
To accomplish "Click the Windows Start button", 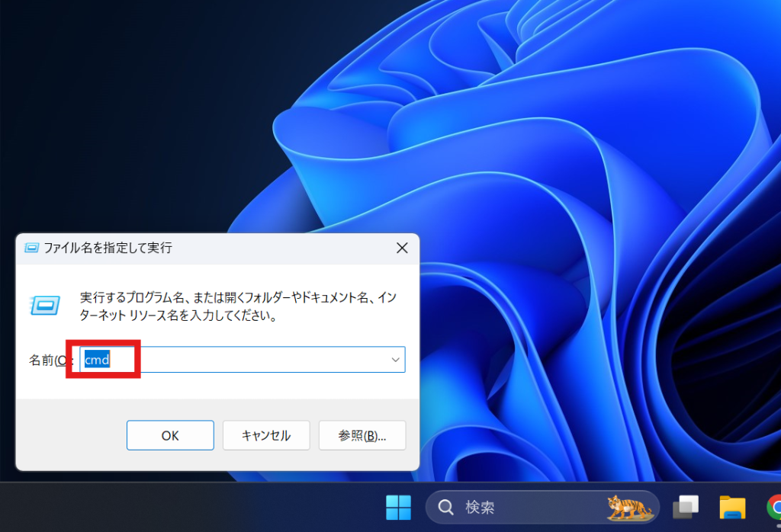I will point(398,507).
